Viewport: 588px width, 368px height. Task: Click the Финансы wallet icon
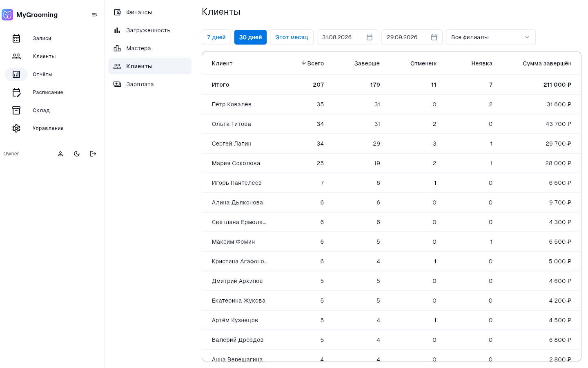(117, 12)
